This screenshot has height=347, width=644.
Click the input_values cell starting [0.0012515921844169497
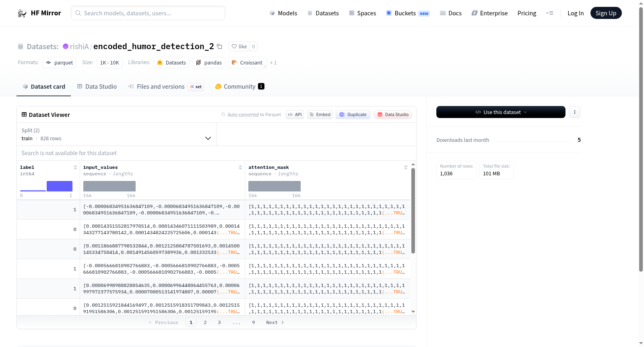coord(162,307)
